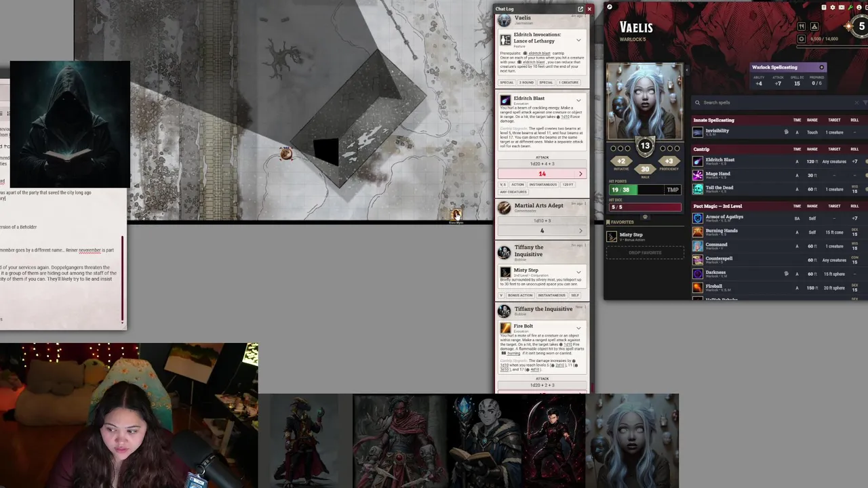Collapse the sheet sidebar arrow

pyautogui.click(x=686, y=69)
